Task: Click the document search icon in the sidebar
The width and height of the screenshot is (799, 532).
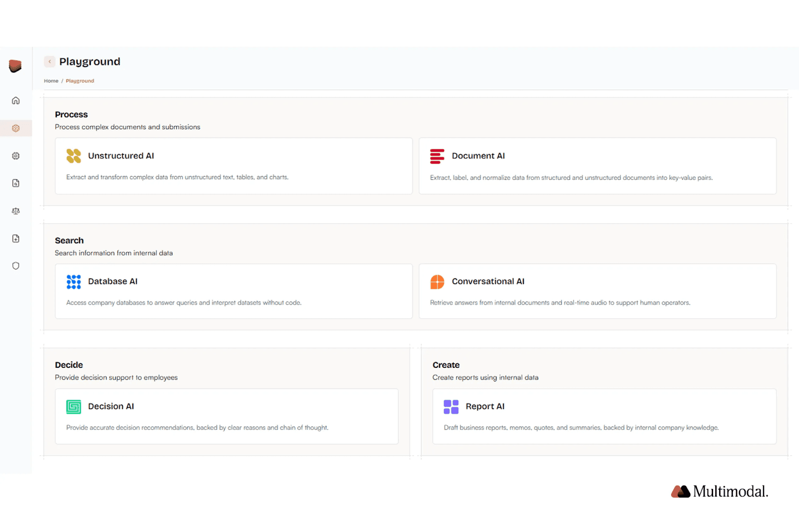Action: pos(16,183)
